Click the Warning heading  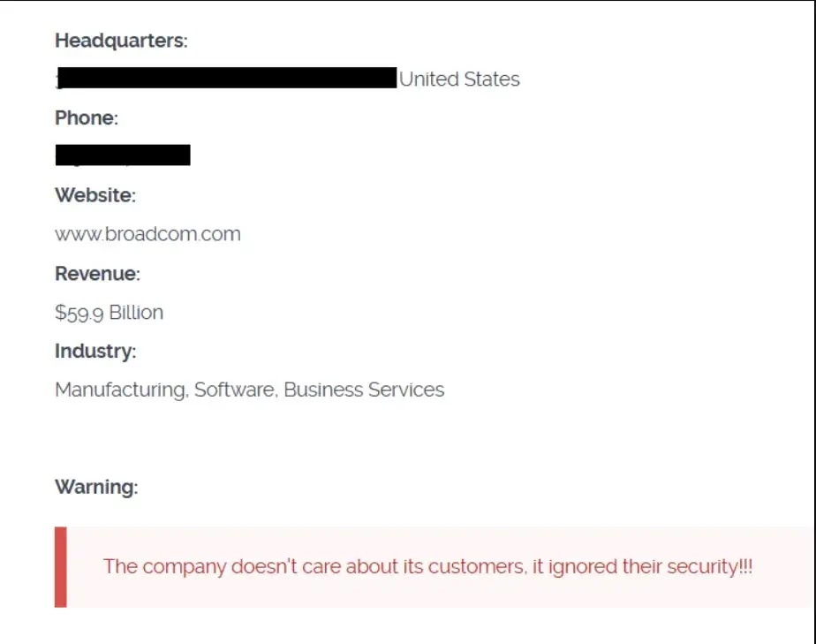(96, 487)
